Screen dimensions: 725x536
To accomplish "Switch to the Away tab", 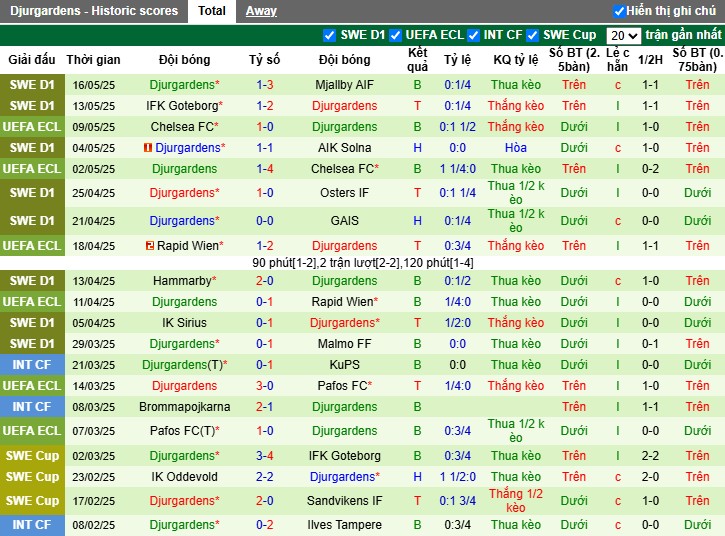I will pos(261,11).
